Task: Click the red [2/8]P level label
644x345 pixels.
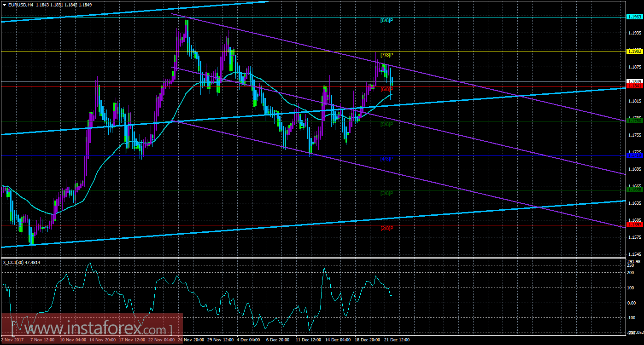Action: click(386, 228)
